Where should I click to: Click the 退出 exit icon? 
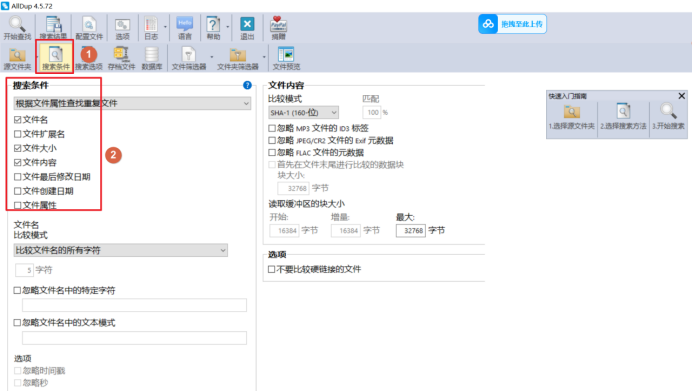coord(247,27)
